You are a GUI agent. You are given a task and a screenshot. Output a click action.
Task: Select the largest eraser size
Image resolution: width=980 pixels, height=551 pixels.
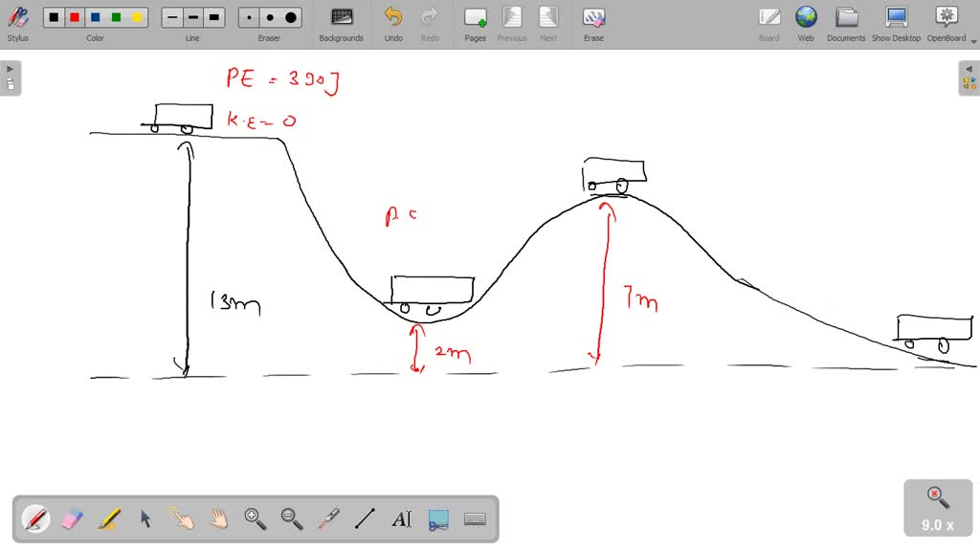pyautogui.click(x=290, y=17)
